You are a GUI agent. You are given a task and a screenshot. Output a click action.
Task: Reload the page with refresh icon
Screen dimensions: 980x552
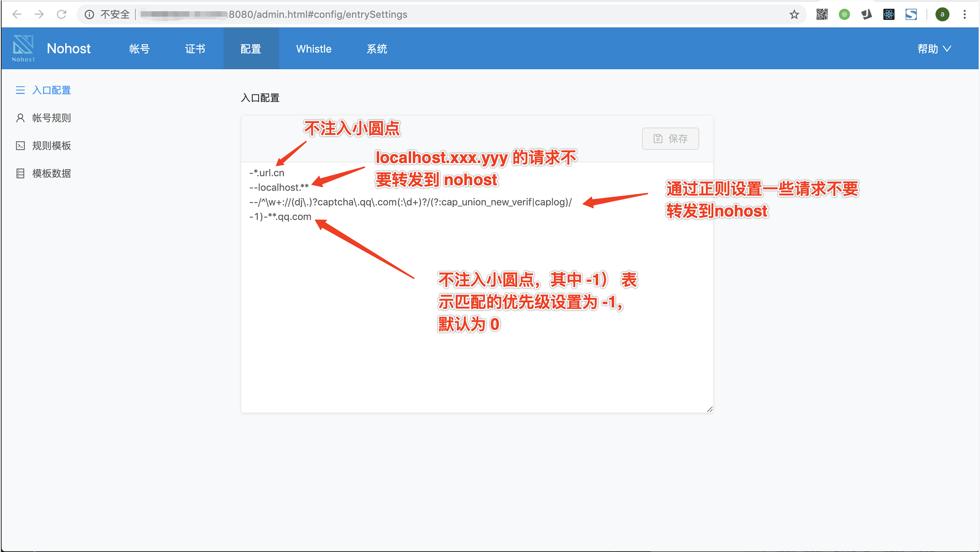62,14
